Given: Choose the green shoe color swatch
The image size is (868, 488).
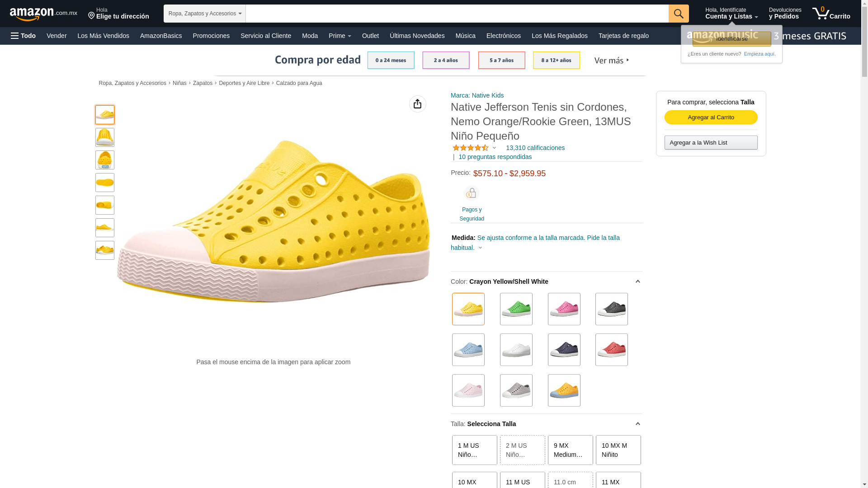Looking at the screenshot, I should [516, 309].
